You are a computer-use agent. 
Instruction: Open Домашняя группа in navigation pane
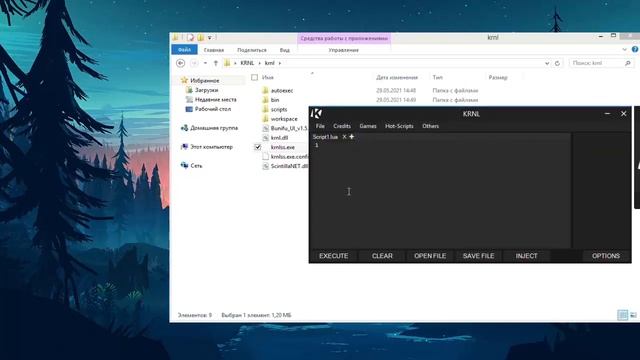point(214,128)
